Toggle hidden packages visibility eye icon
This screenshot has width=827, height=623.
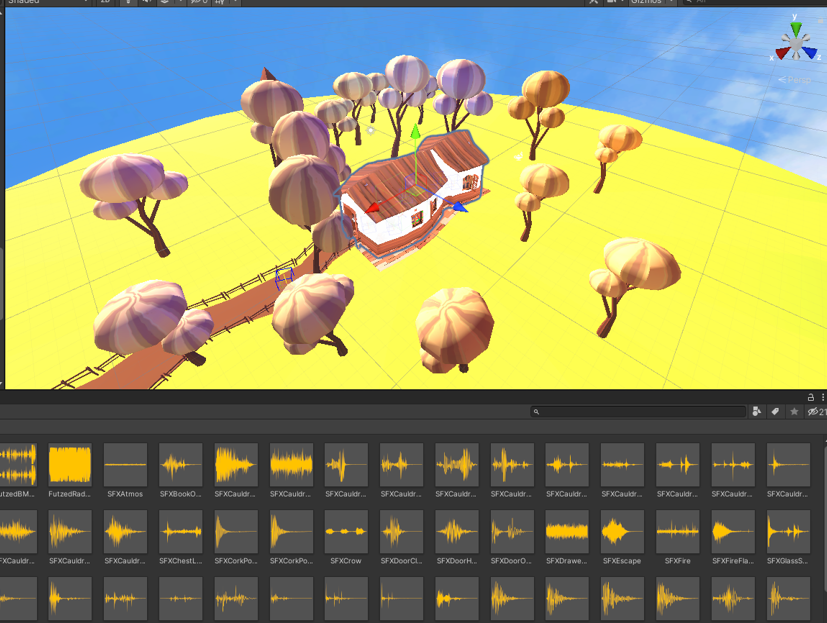click(x=814, y=411)
